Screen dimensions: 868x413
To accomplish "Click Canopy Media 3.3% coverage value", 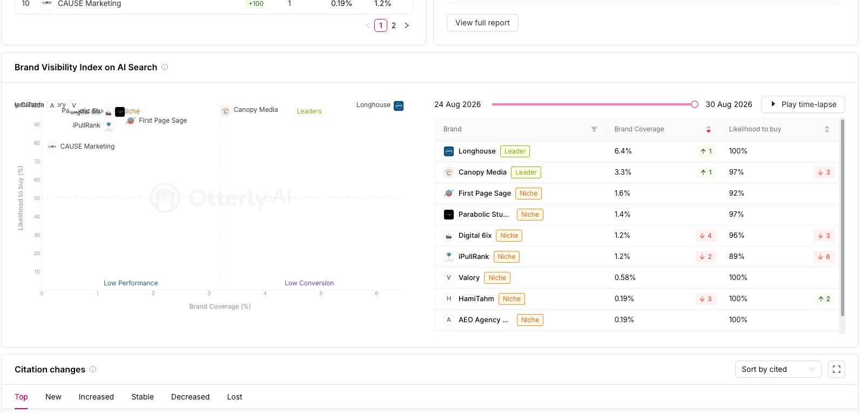I will click(x=623, y=172).
